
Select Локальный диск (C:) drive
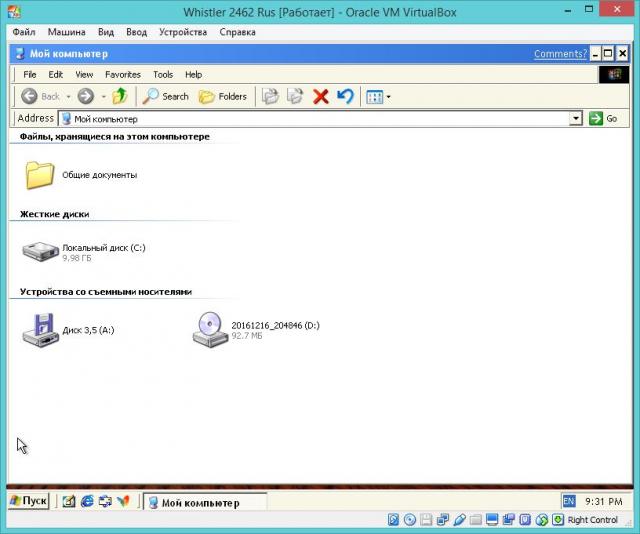pos(84,251)
